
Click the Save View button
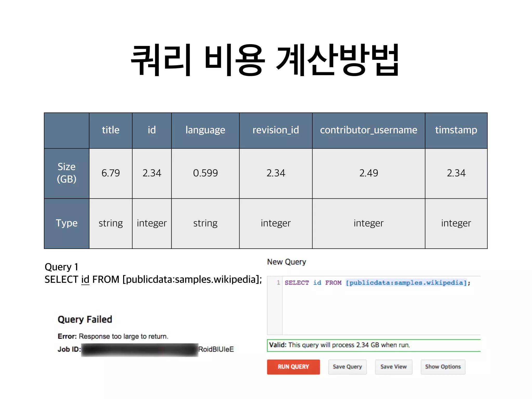[x=394, y=367]
